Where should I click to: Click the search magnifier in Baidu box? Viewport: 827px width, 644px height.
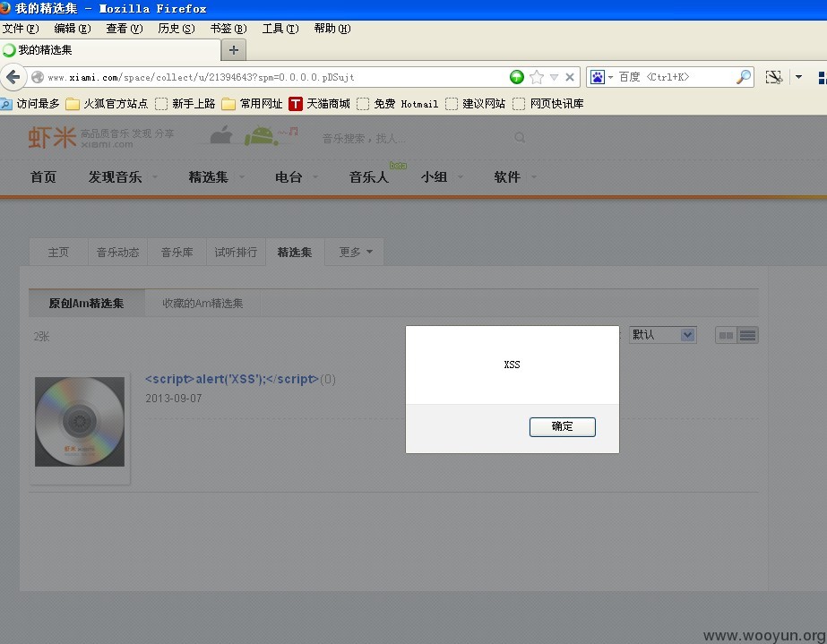744,77
